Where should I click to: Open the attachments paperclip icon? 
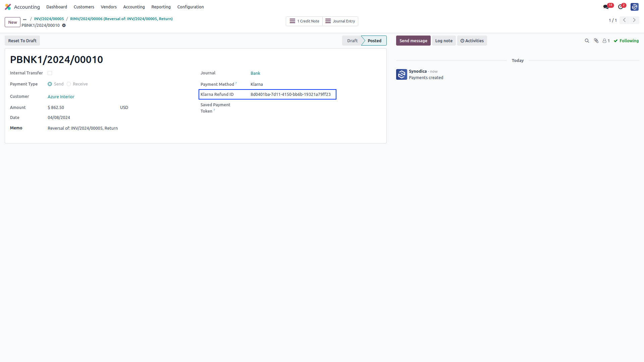(x=596, y=41)
